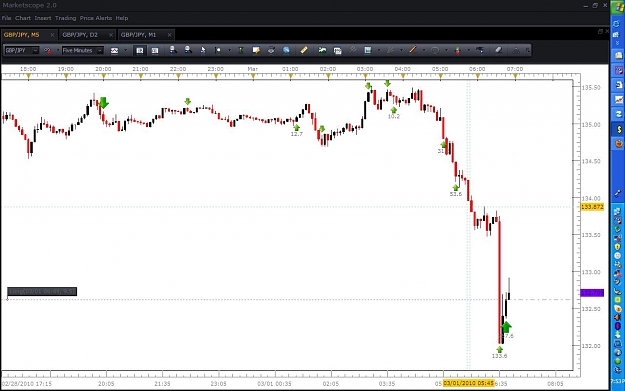
Task: Expand the arrow beside the red-green arrows icon
Action: click(469, 50)
